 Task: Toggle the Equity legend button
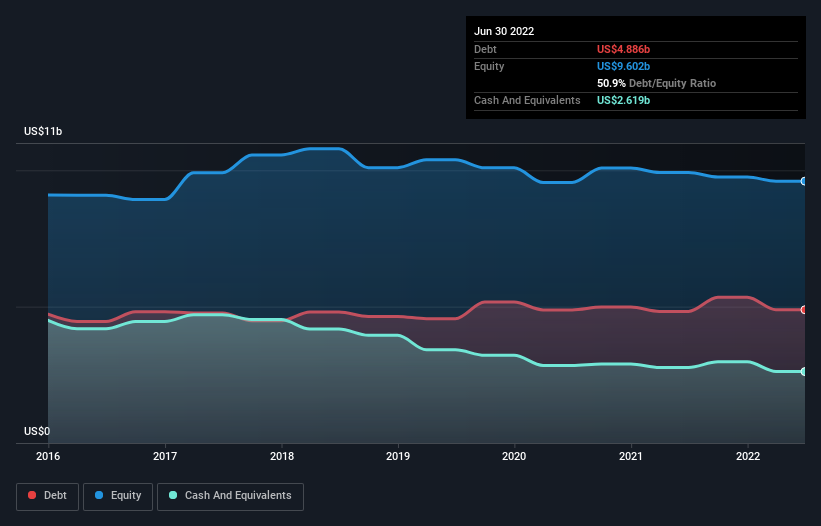pyautogui.click(x=118, y=496)
